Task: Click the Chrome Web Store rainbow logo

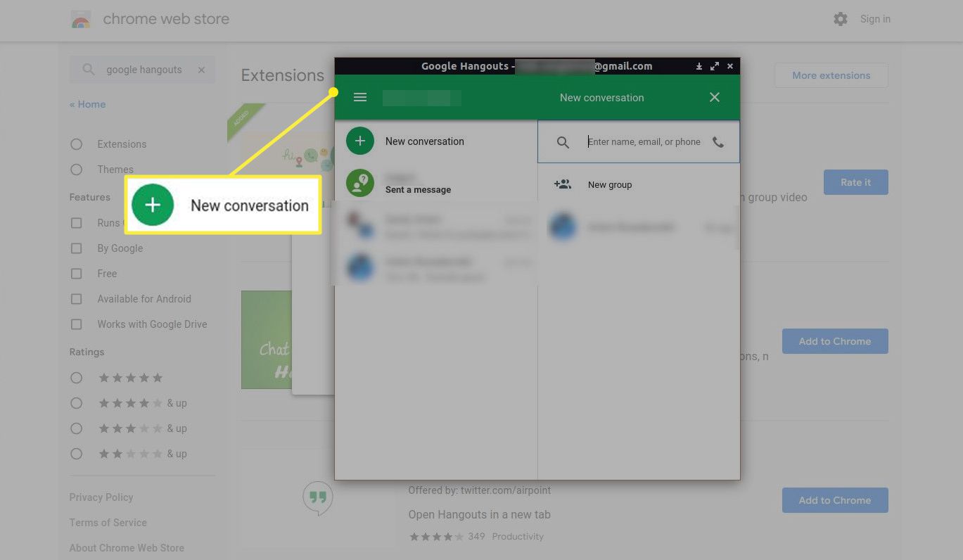Action: (81, 20)
